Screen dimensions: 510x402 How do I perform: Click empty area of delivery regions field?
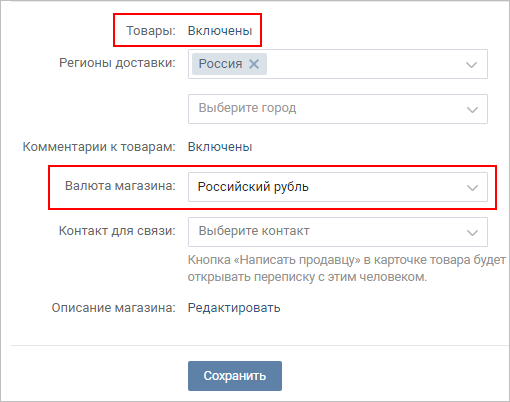point(363,64)
